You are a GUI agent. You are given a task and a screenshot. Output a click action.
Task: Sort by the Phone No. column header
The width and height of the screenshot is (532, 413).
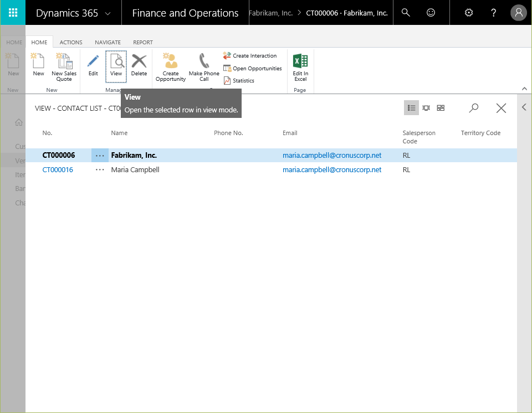(228, 133)
